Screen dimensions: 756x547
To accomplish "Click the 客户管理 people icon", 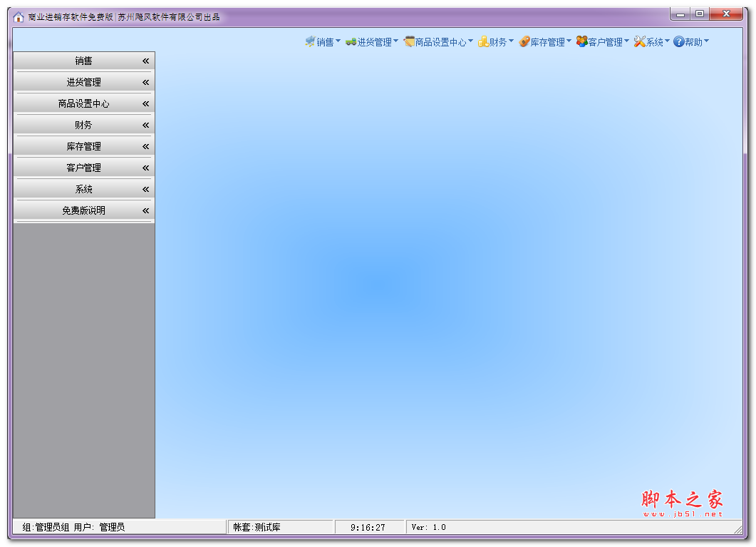I will click(582, 42).
